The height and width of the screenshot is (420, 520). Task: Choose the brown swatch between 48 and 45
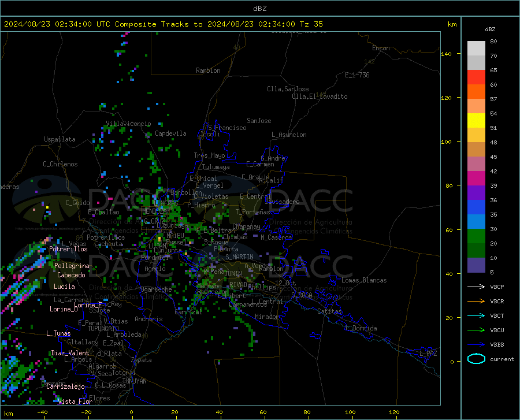(x=476, y=150)
